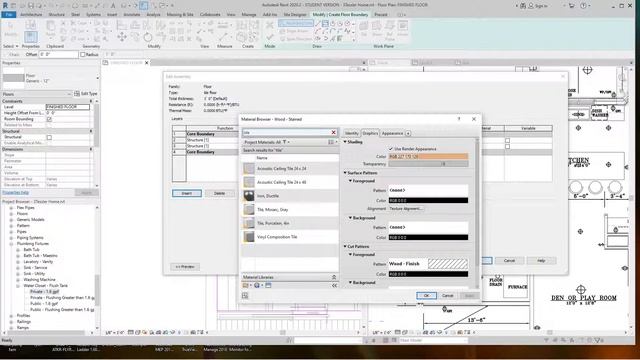Collapse Surface Pattern Background subsection
This screenshot has width=640, height=360.
coord(350,218)
